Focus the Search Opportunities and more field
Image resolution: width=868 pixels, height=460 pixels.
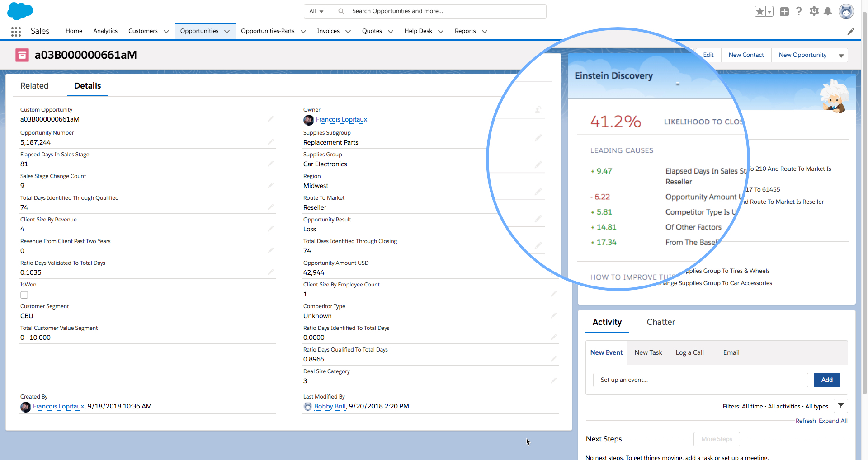[438, 11]
